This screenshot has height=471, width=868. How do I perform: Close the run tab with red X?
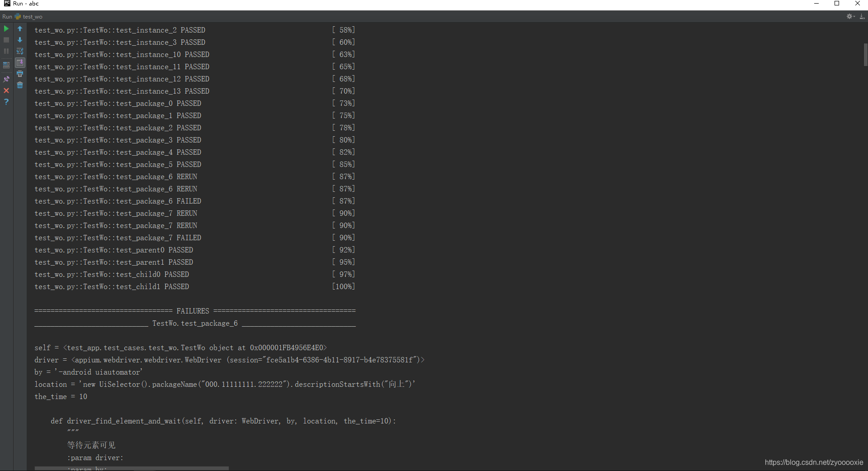pyautogui.click(x=6, y=90)
